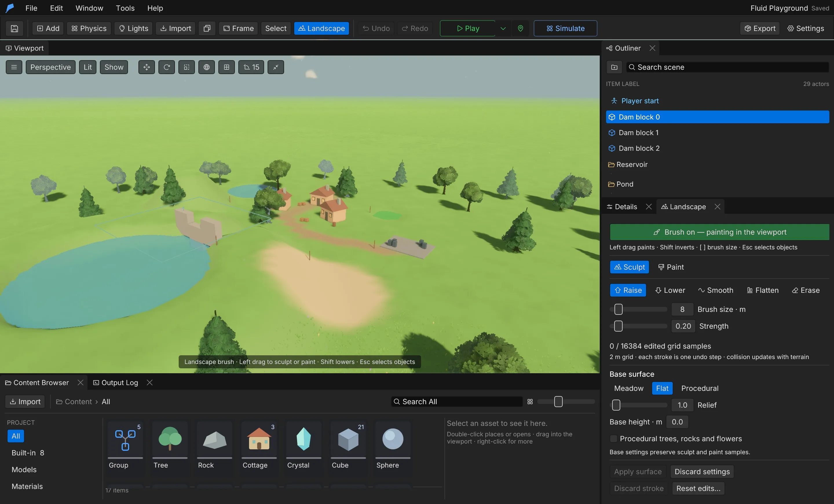Select the scale gizmo tool

pyautogui.click(x=186, y=67)
